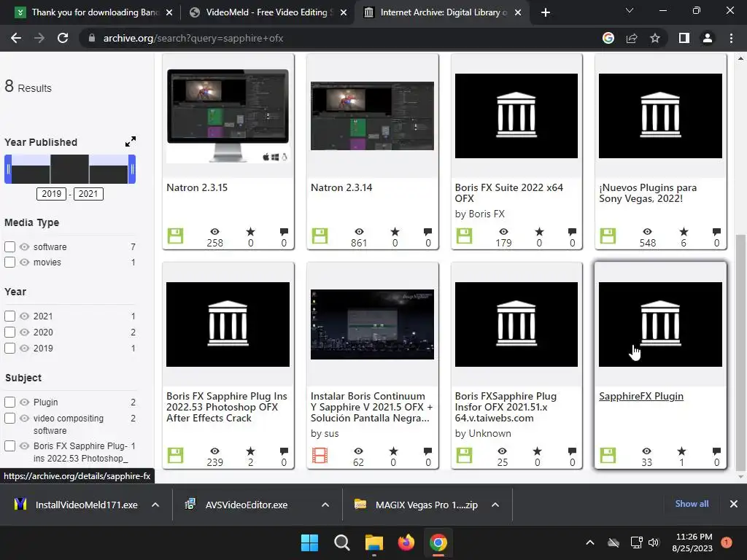Close the downloads bar
The width and height of the screenshot is (747, 560).
[734, 504]
